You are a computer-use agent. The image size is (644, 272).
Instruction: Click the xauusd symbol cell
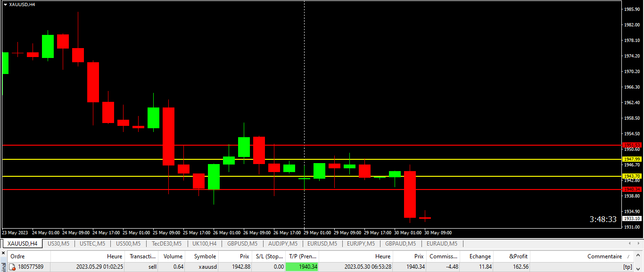[x=202, y=267]
